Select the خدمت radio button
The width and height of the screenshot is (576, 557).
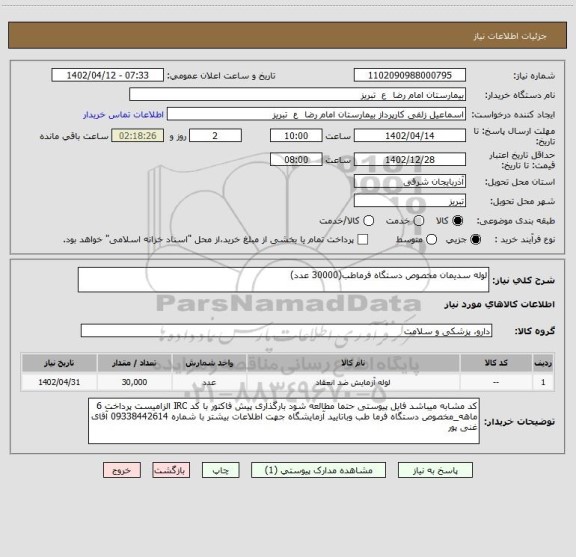[419, 221]
